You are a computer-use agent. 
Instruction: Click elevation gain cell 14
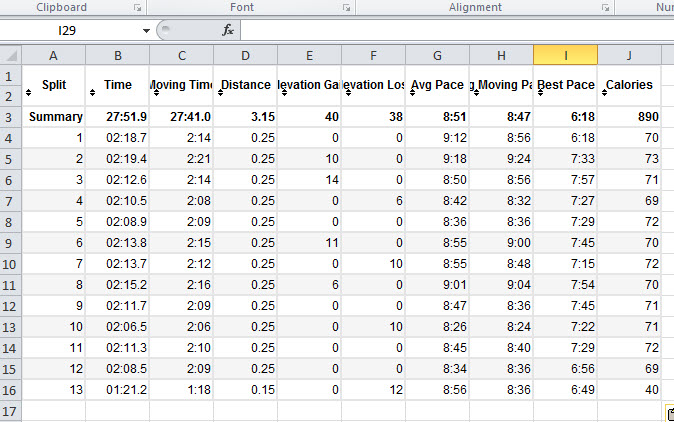(309, 180)
